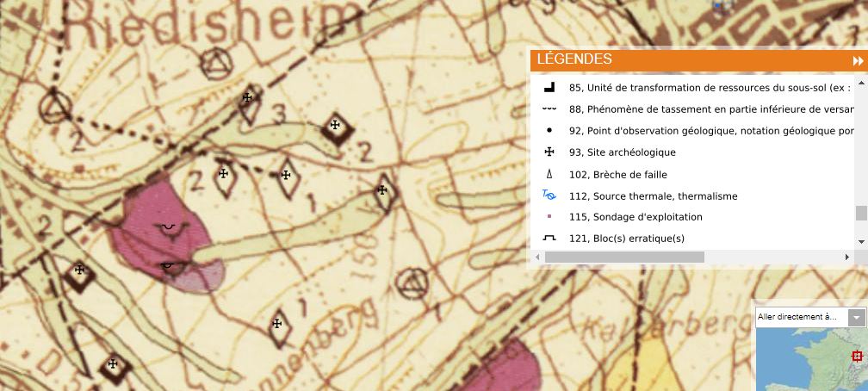Screen dimensions: 868x391
Task: Click the 102 Brèche de faille symbol
Action: [549, 175]
